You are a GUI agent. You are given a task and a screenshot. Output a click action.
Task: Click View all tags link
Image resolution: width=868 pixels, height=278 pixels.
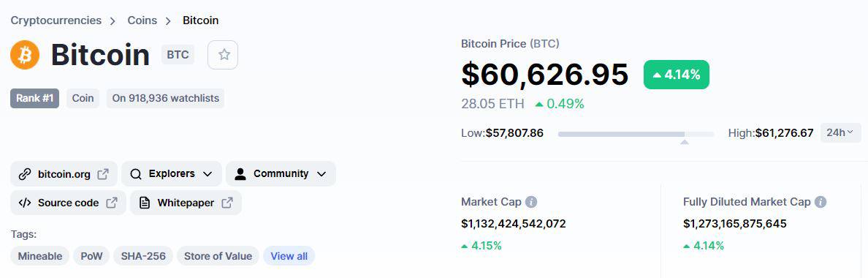[x=289, y=256]
